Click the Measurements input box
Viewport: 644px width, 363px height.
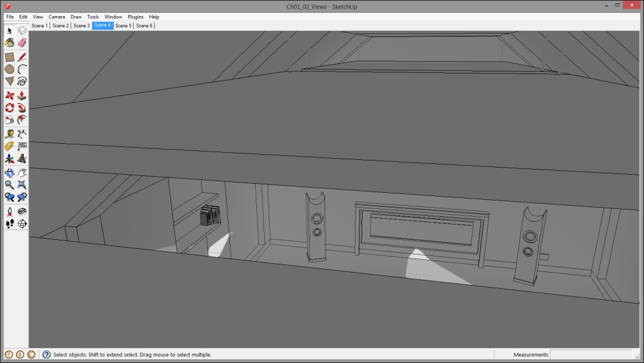tap(591, 355)
